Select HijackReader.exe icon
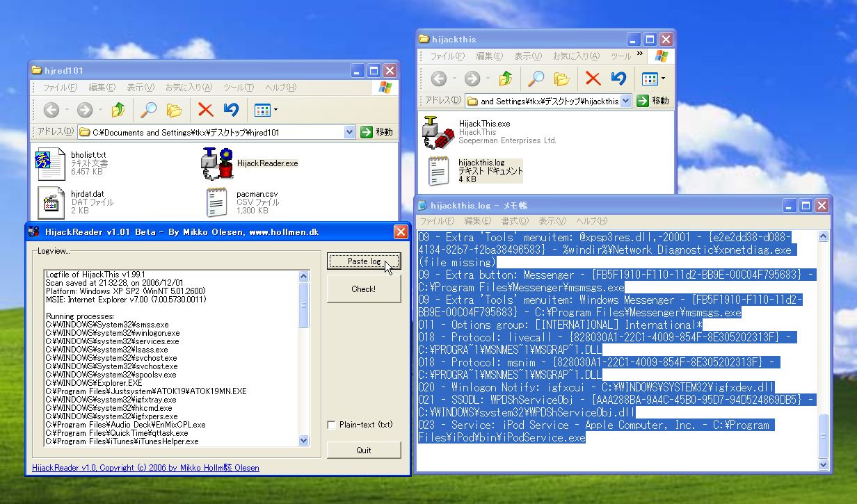The width and height of the screenshot is (857, 504). (216, 163)
